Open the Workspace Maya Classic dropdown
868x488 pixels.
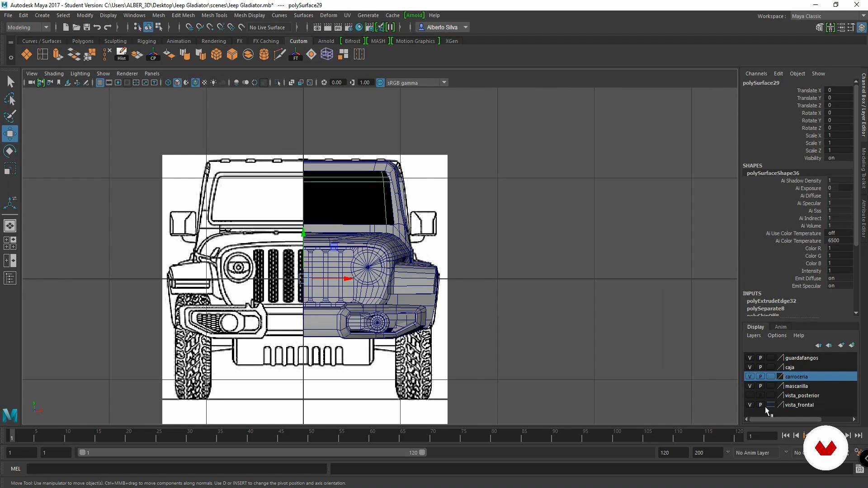(x=828, y=16)
